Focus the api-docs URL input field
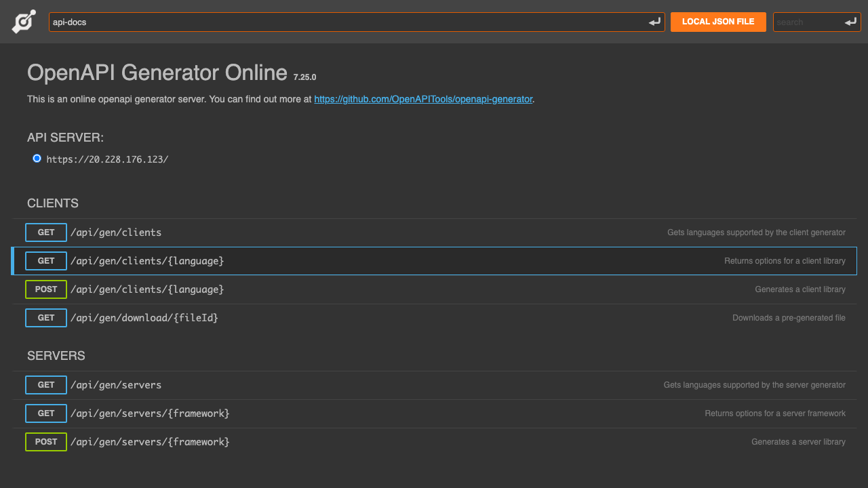Screen dimensions: 868x488 coord(357,22)
